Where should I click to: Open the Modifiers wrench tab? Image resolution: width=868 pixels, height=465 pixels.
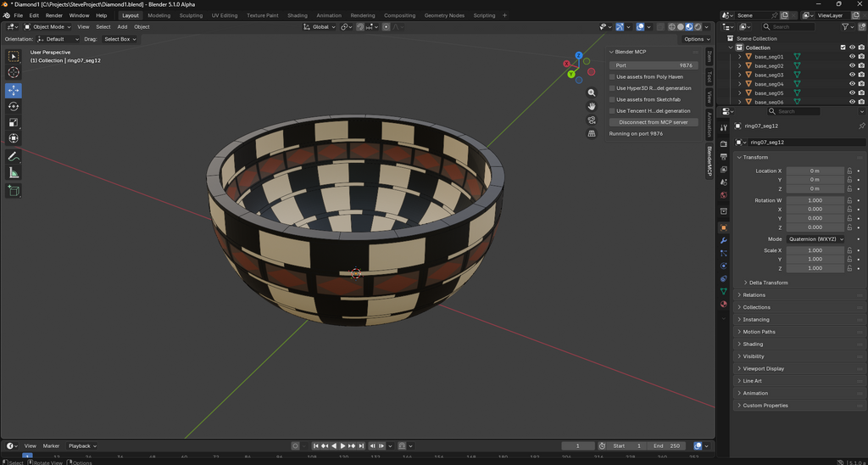tap(724, 240)
